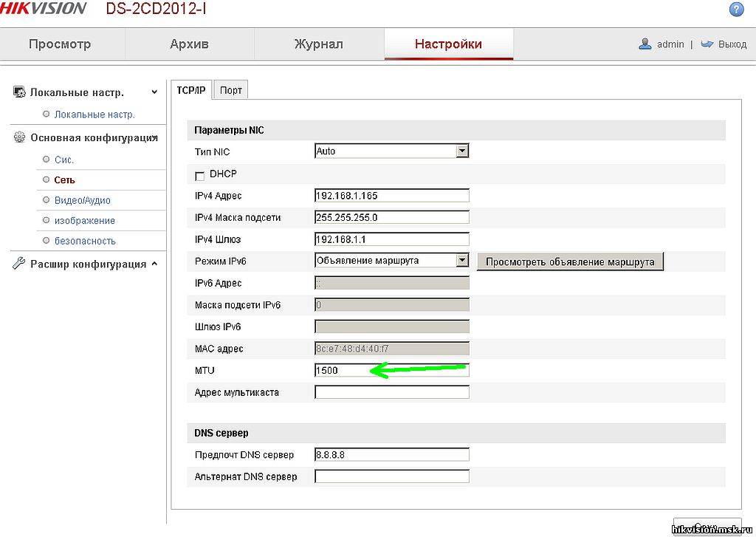The height and width of the screenshot is (537, 756).
Task: Switch to the TCP/IP tab
Action: click(191, 90)
